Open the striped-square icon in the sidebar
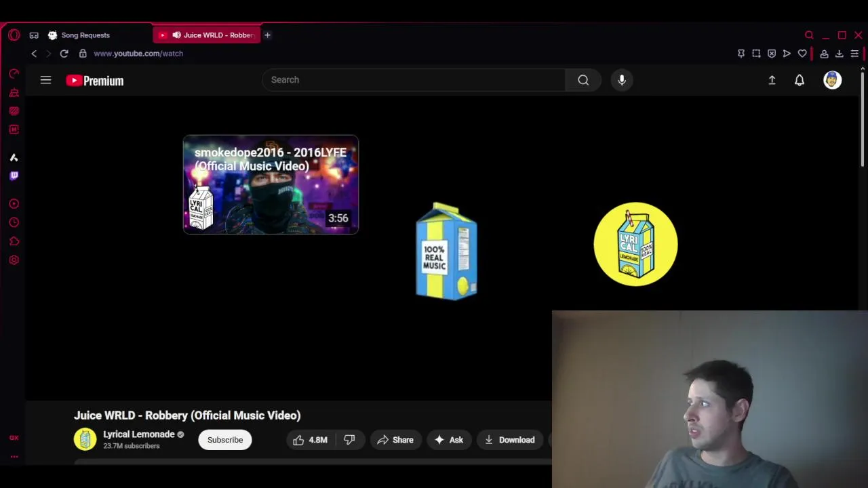The width and height of the screenshot is (868, 488). [x=14, y=110]
